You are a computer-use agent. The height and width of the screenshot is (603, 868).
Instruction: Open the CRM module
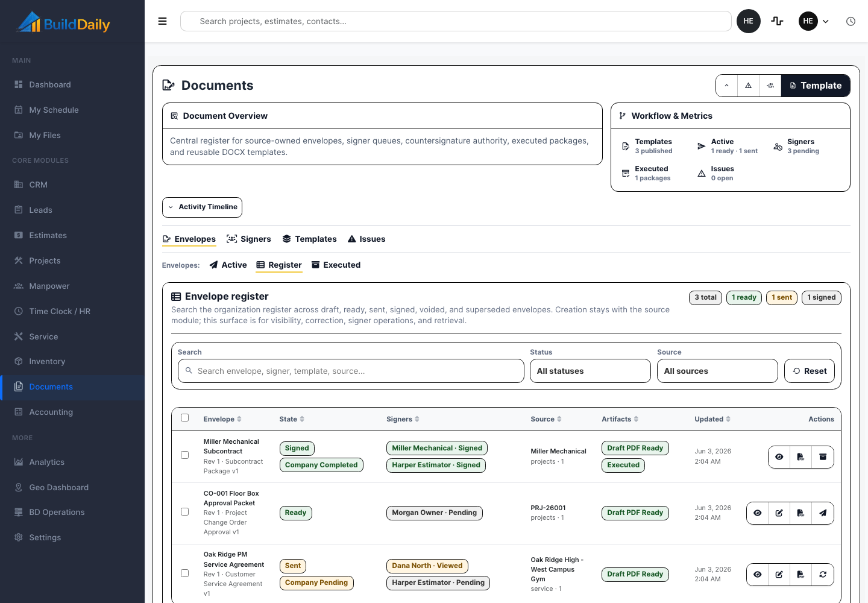coord(72,185)
